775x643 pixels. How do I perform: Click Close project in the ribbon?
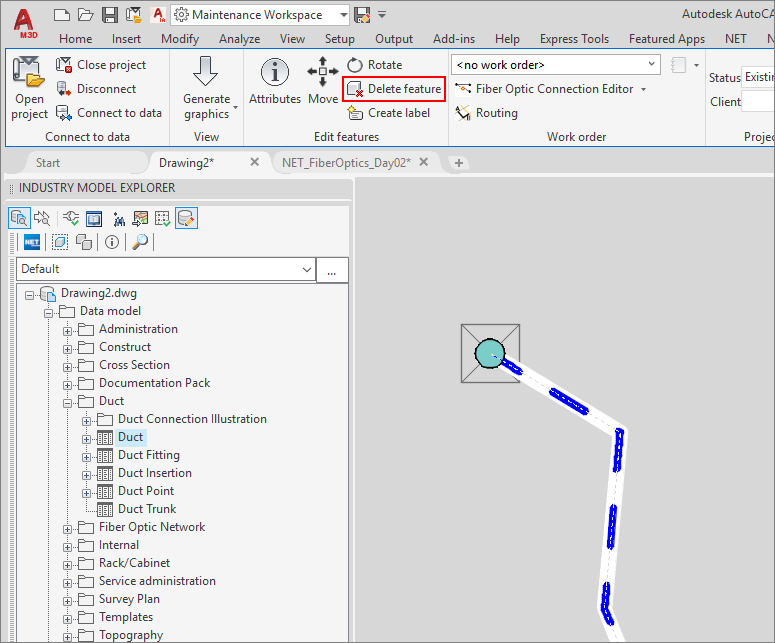(x=101, y=65)
